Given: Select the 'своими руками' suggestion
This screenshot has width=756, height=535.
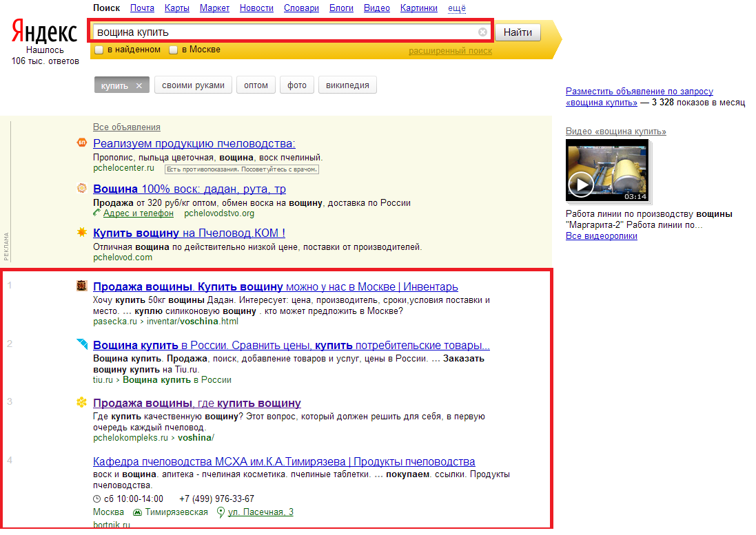Looking at the screenshot, I should click(193, 85).
